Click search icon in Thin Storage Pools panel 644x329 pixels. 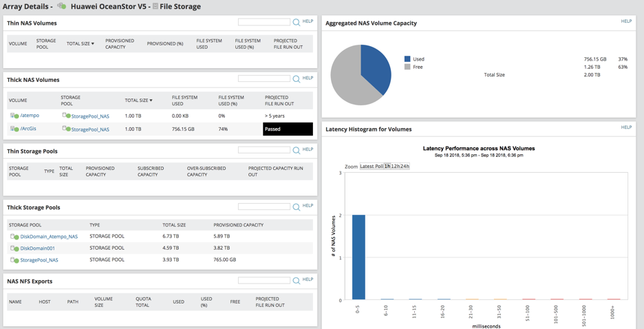(x=296, y=150)
